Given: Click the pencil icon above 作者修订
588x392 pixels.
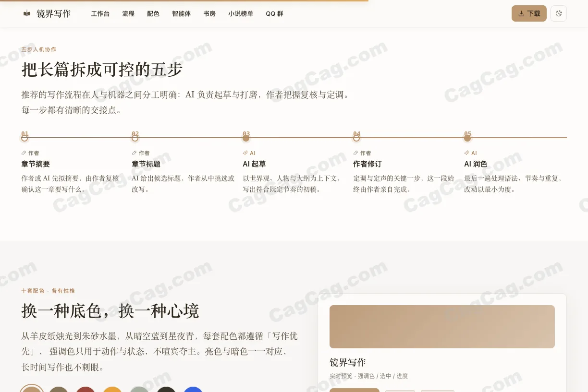Looking at the screenshot, I should [x=356, y=153].
